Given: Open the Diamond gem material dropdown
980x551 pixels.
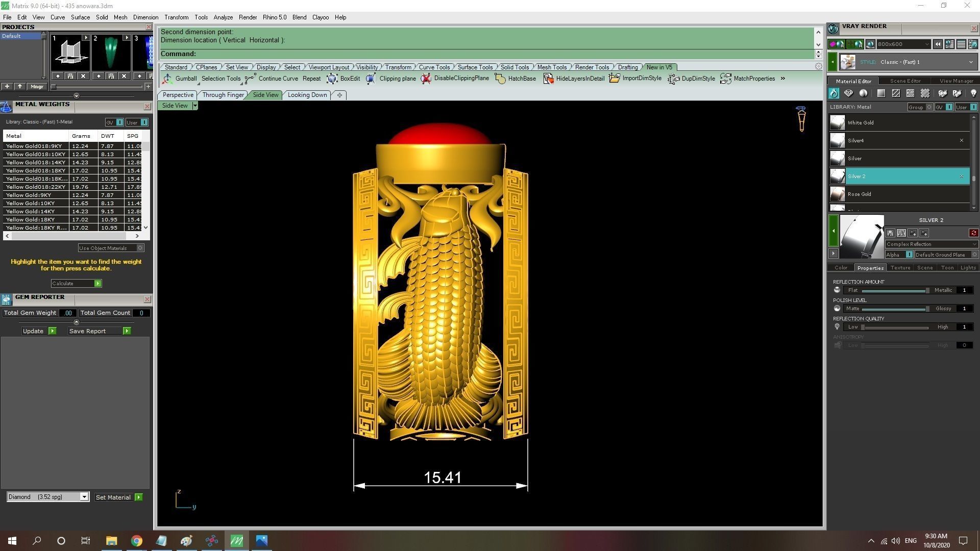Looking at the screenshot, I should pos(84,497).
